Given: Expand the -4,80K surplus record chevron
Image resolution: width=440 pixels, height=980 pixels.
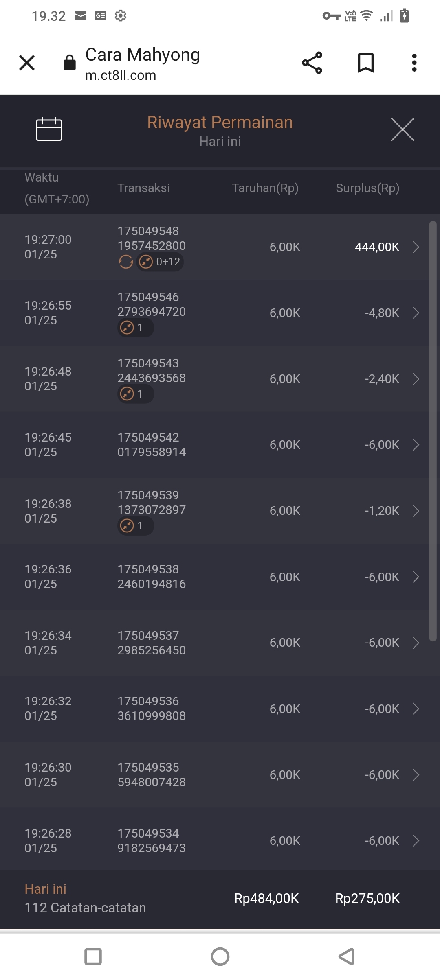Looking at the screenshot, I should point(416,313).
